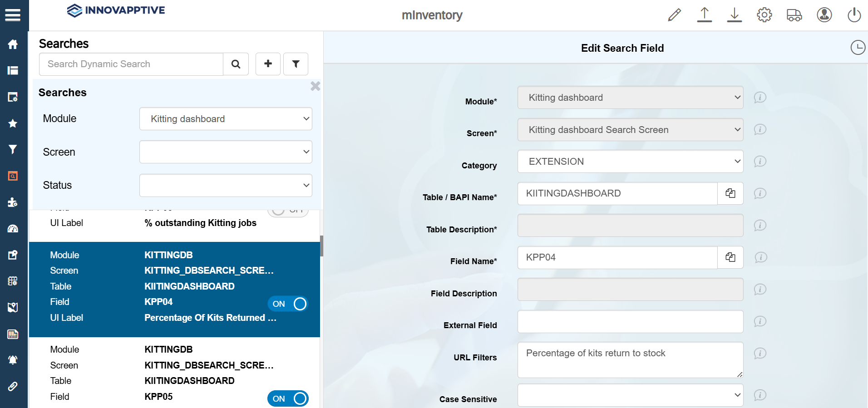Image resolution: width=868 pixels, height=408 pixels.
Task: Expand the Screen filter dropdown
Action: (226, 152)
